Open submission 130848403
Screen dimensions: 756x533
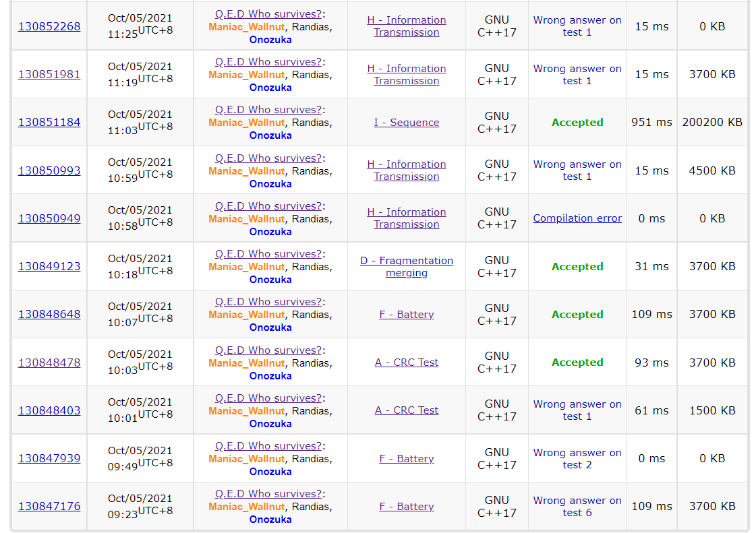(49, 410)
